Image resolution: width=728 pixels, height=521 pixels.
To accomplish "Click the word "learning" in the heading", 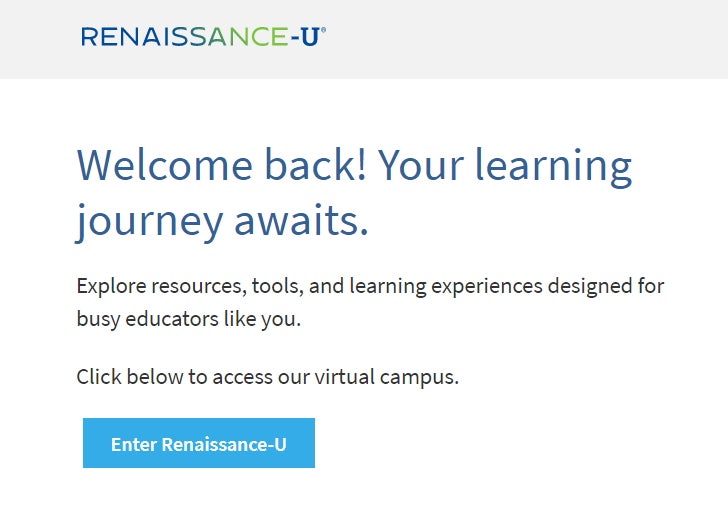I will point(553,165).
